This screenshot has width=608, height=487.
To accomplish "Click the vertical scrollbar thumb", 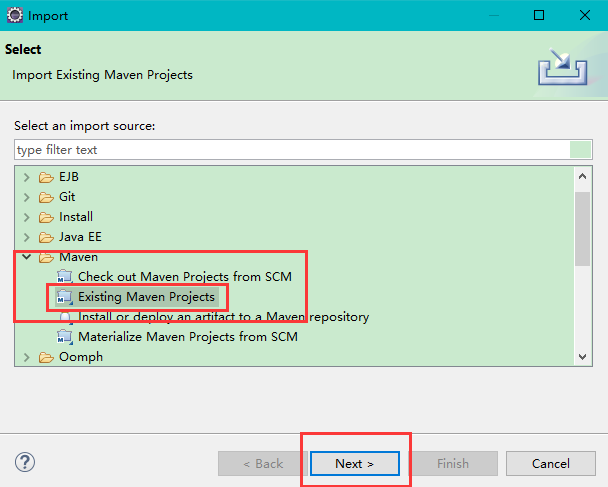I will [582, 229].
